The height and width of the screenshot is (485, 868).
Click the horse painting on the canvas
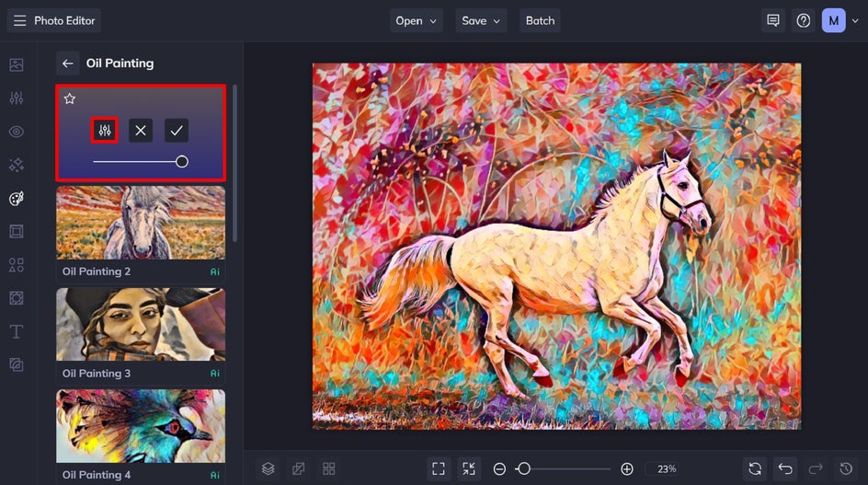556,246
